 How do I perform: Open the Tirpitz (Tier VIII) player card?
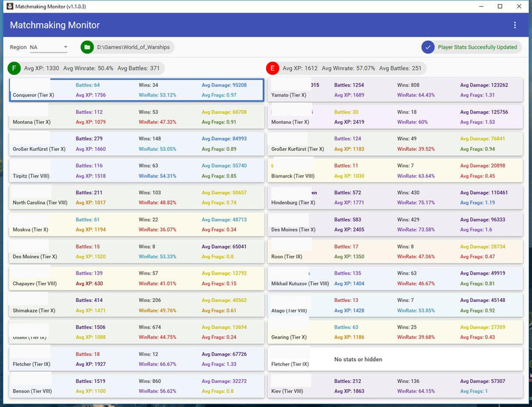[137, 170]
